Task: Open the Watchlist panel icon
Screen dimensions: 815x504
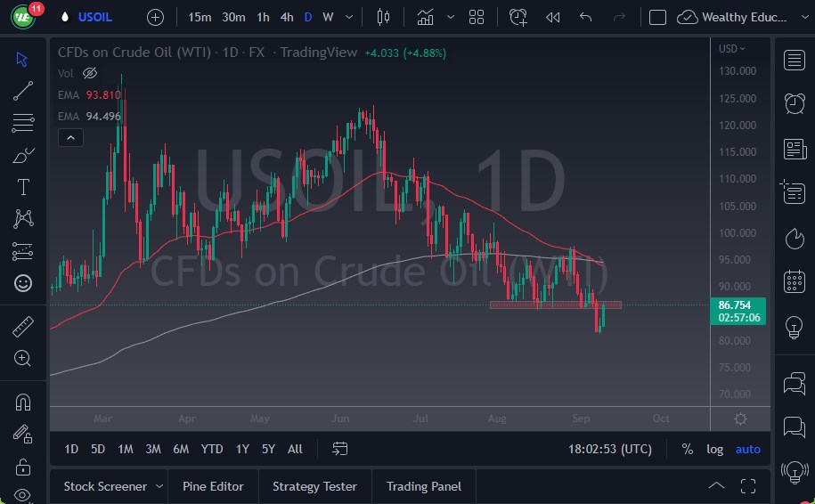Action: click(795, 60)
